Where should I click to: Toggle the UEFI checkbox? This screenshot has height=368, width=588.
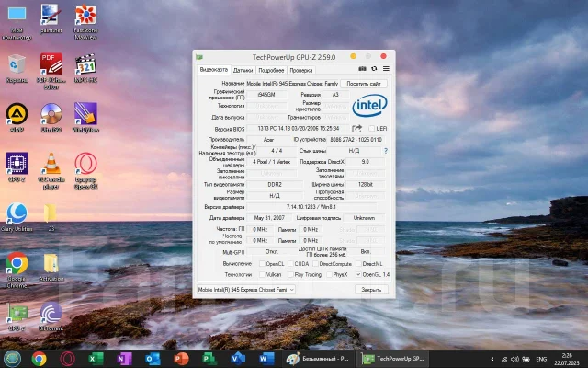click(371, 129)
